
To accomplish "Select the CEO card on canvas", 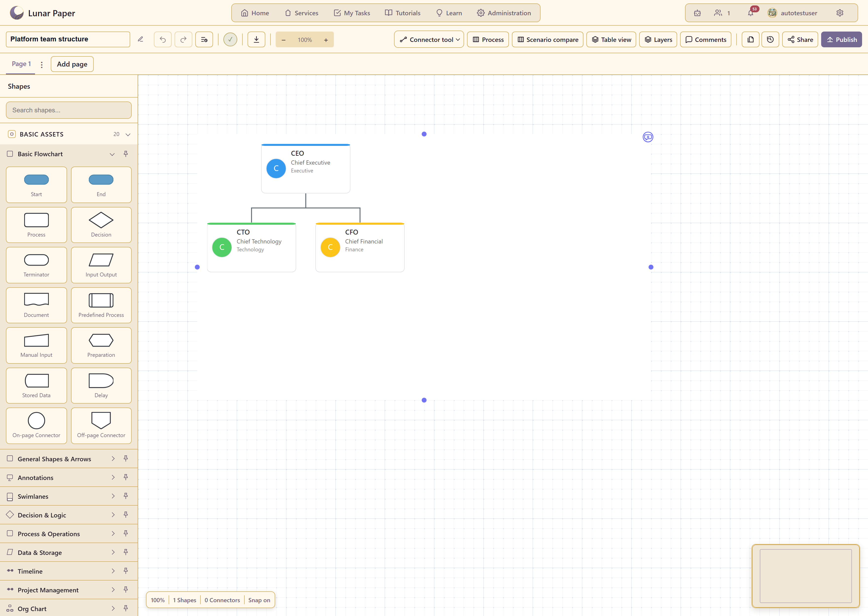I will tap(306, 168).
